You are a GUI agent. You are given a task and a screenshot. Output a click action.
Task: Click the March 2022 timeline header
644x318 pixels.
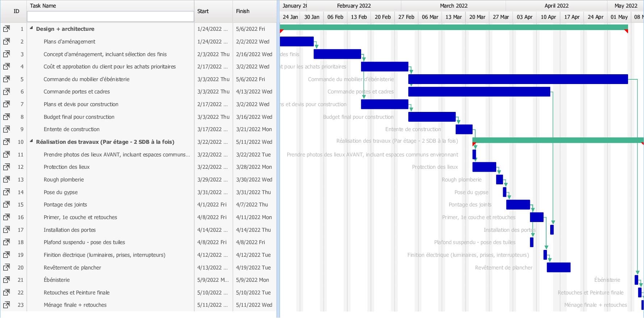(453, 6)
